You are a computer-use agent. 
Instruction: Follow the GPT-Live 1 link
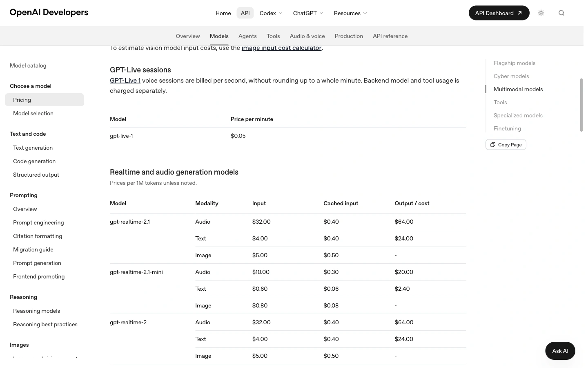pyautogui.click(x=125, y=81)
